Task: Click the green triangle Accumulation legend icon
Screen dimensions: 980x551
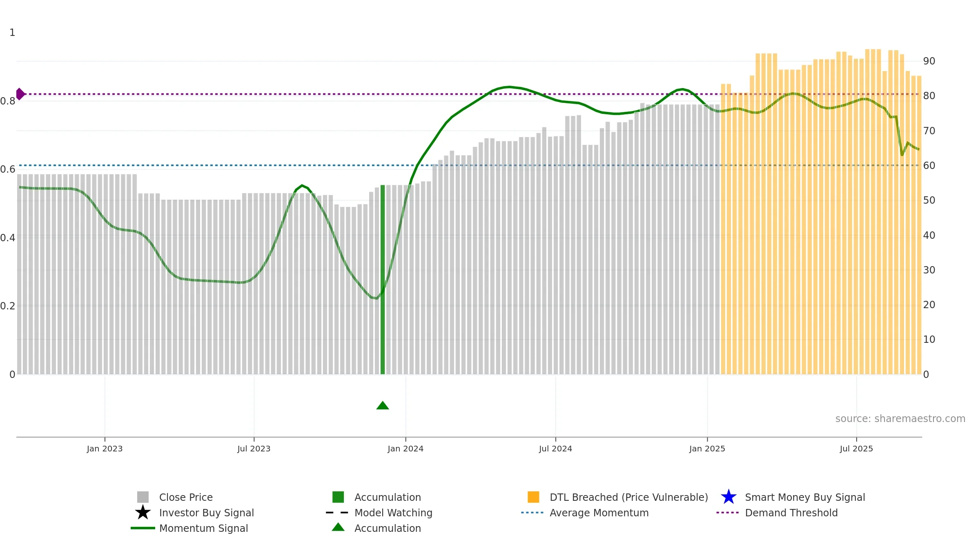Action: click(338, 527)
